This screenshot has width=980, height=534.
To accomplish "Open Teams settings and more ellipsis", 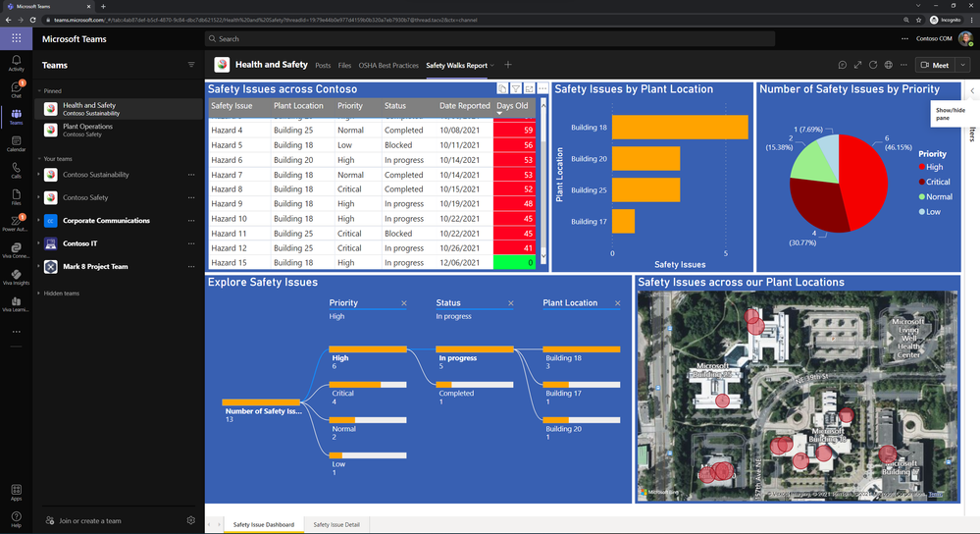I will pyautogui.click(x=904, y=38).
